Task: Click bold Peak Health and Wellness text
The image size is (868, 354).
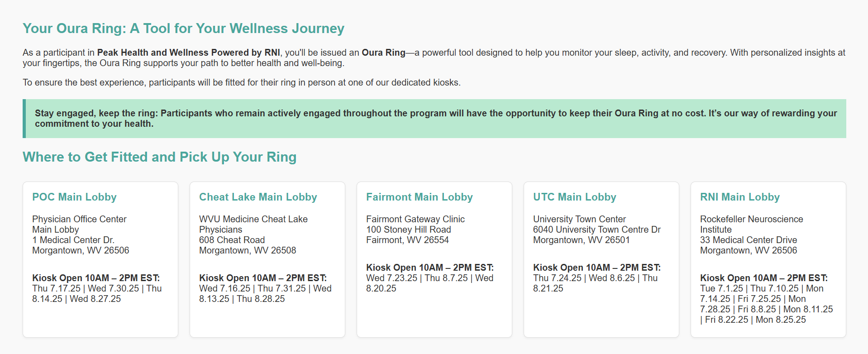Action: click(x=188, y=53)
